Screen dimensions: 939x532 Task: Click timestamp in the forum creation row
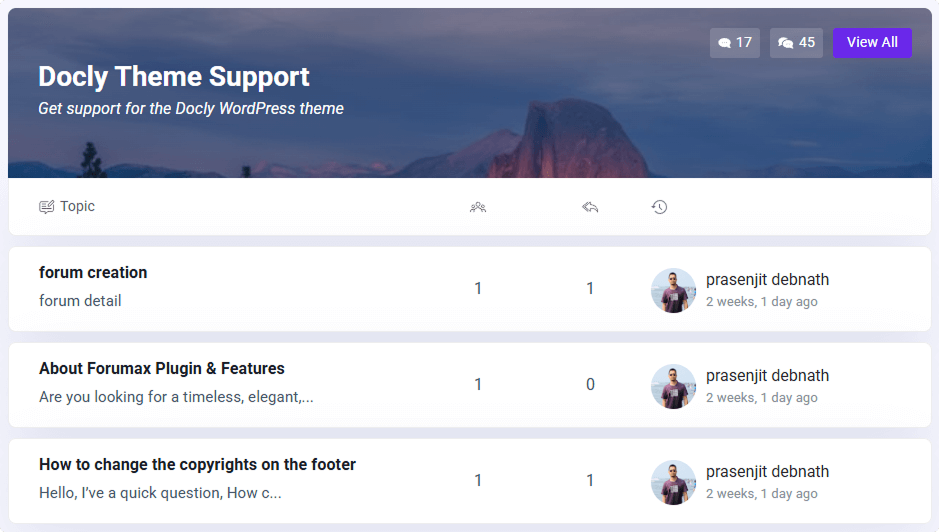(761, 302)
